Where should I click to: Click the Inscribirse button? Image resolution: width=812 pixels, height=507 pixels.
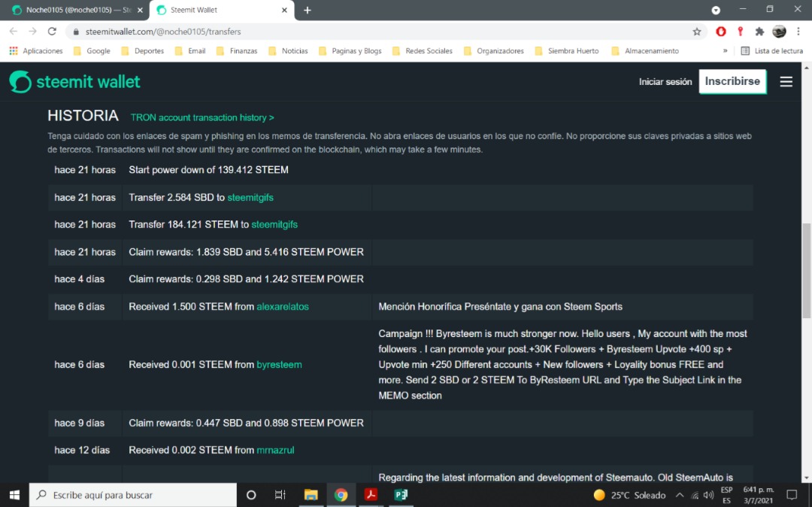pos(732,81)
